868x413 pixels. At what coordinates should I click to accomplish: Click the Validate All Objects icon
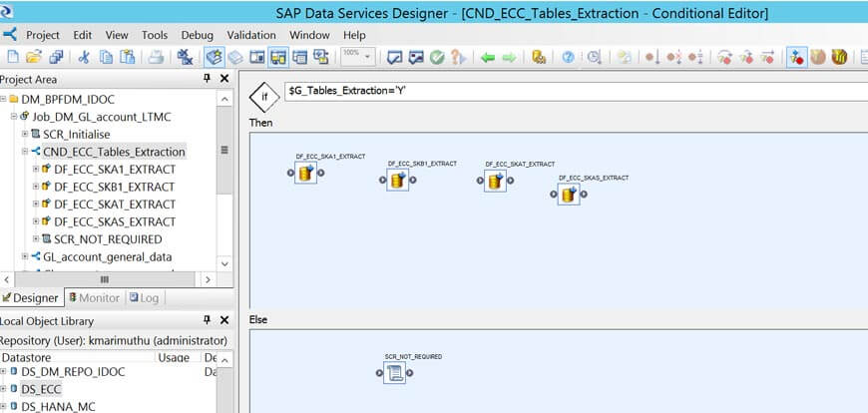[x=416, y=57]
